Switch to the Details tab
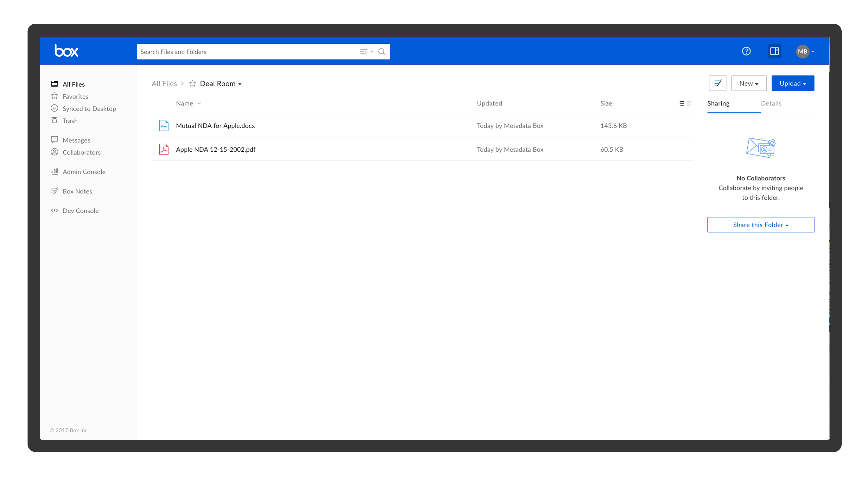The height and width of the screenshot is (477, 868). coord(771,104)
